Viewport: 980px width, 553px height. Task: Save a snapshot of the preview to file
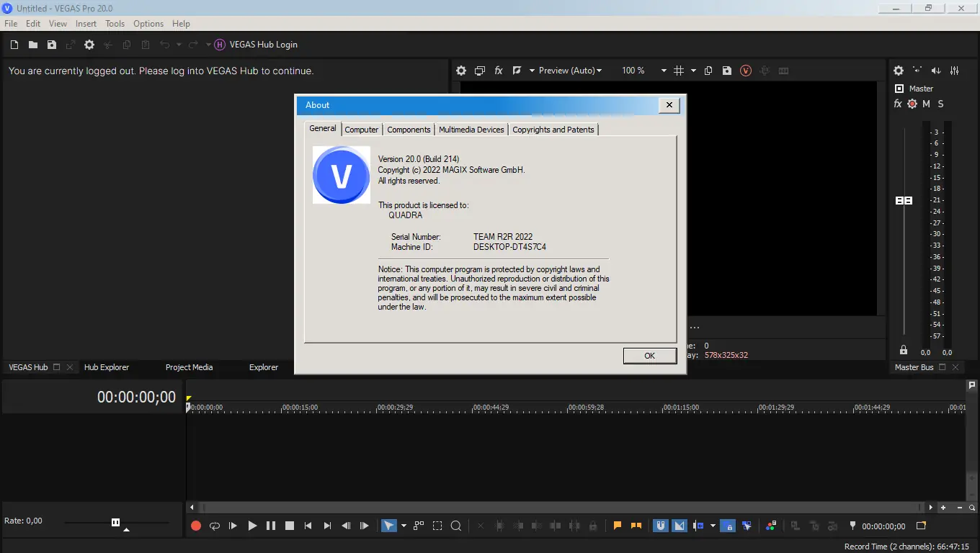coord(727,71)
